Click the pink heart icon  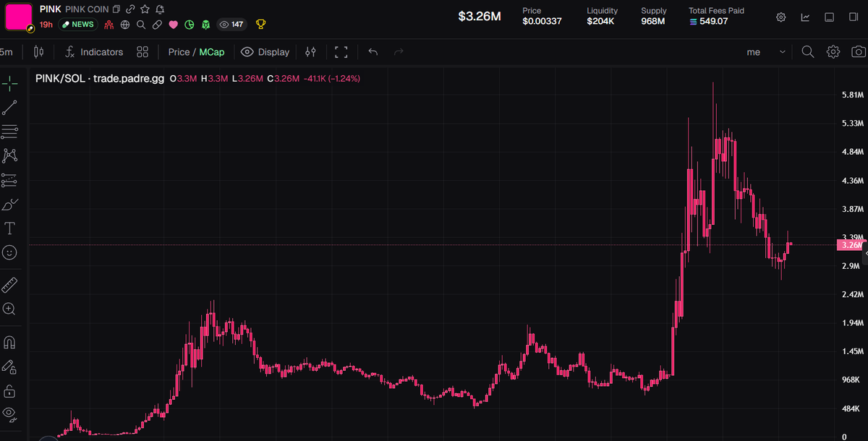click(x=174, y=25)
